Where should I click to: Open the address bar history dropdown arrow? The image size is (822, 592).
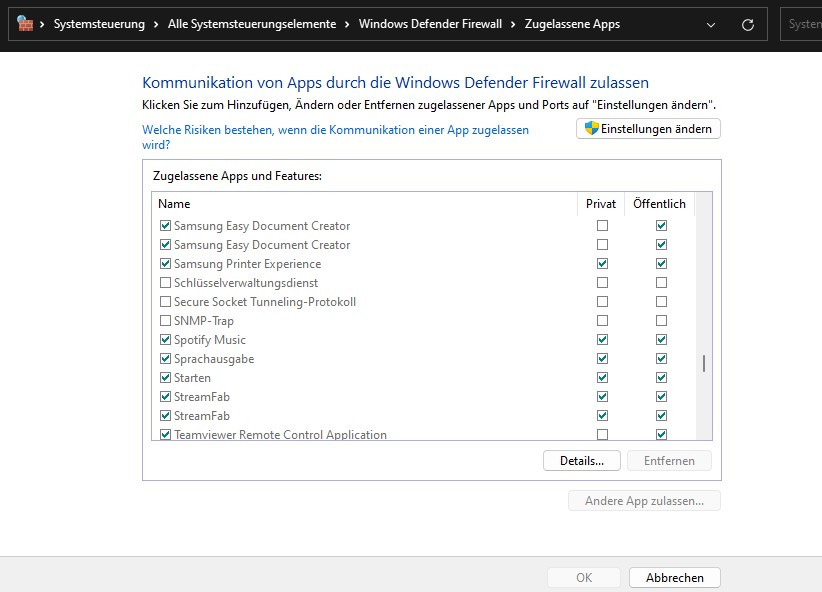point(711,24)
